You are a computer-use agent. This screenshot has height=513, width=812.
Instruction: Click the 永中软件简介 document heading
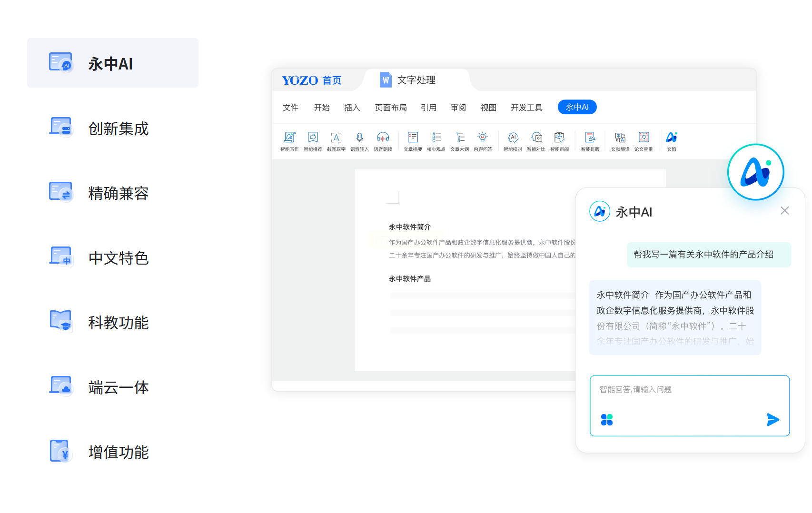(x=410, y=227)
